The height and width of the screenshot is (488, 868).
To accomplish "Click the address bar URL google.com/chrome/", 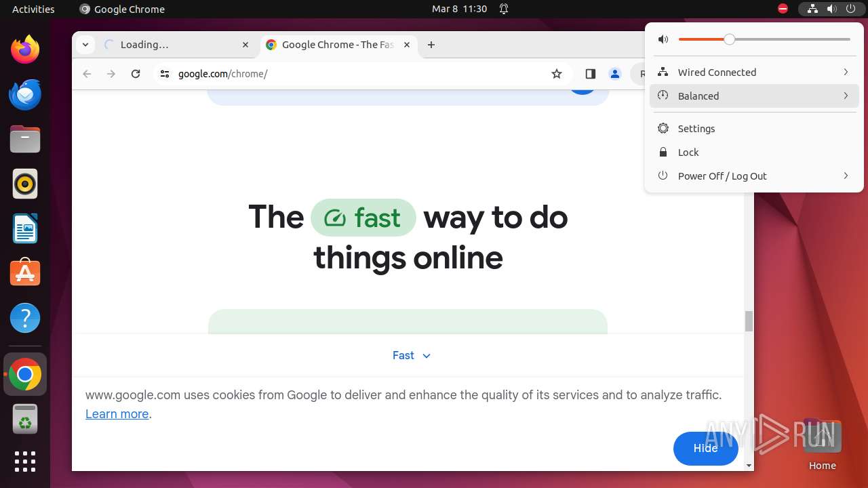I will [x=223, y=74].
